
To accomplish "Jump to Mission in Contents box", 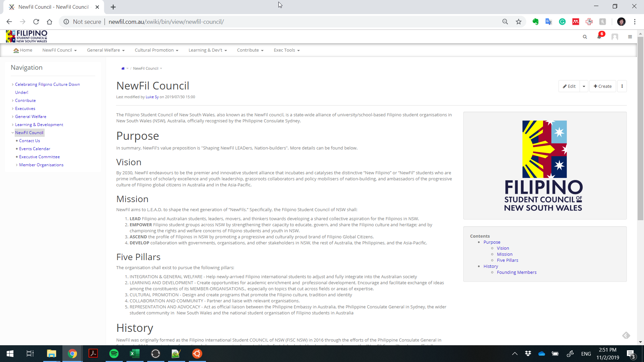I will 504,254.
